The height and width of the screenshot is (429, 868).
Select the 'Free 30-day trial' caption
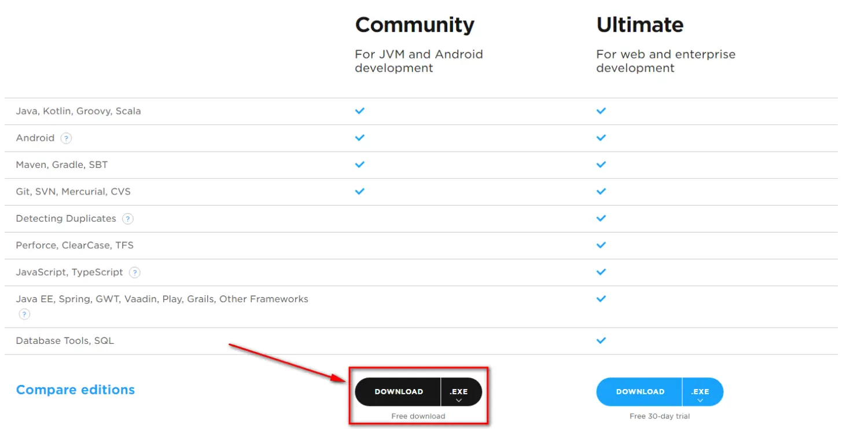pos(659,416)
